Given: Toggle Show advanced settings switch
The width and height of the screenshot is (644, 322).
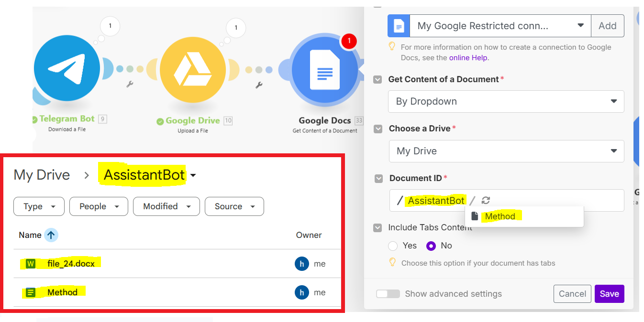Looking at the screenshot, I should pos(388,294).
